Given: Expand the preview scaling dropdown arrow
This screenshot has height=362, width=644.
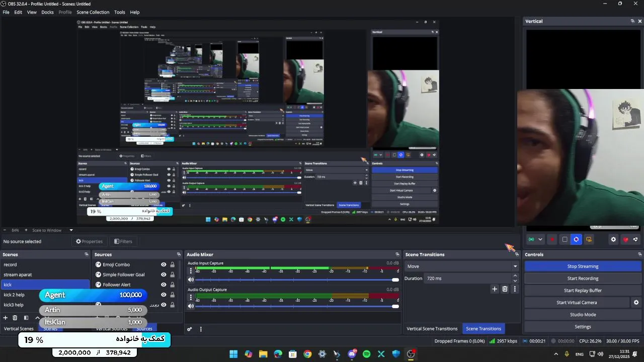Looking at the screenshot, I should click(71, 230).
